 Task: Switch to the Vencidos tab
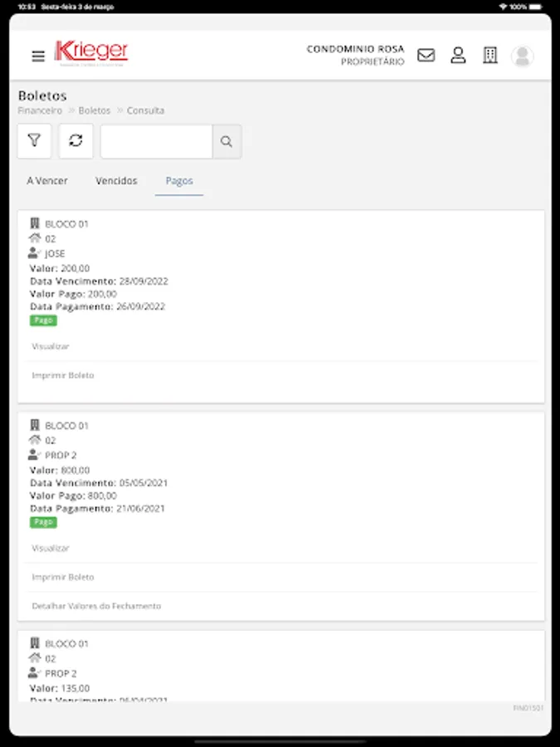(x=116, y=181)
